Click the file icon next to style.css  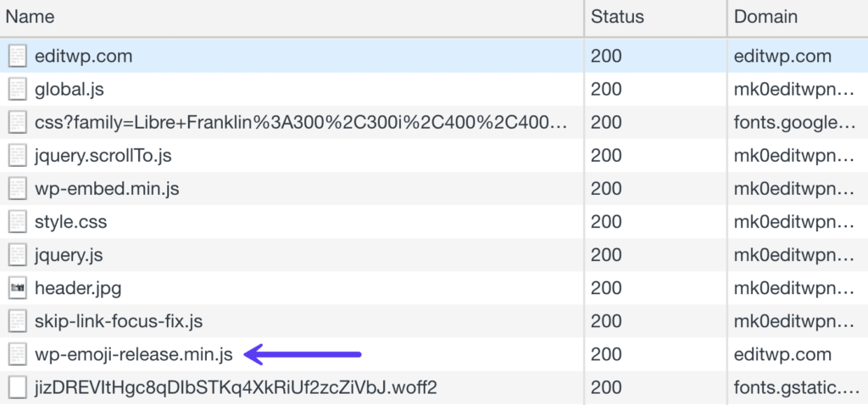click(18, 222)
